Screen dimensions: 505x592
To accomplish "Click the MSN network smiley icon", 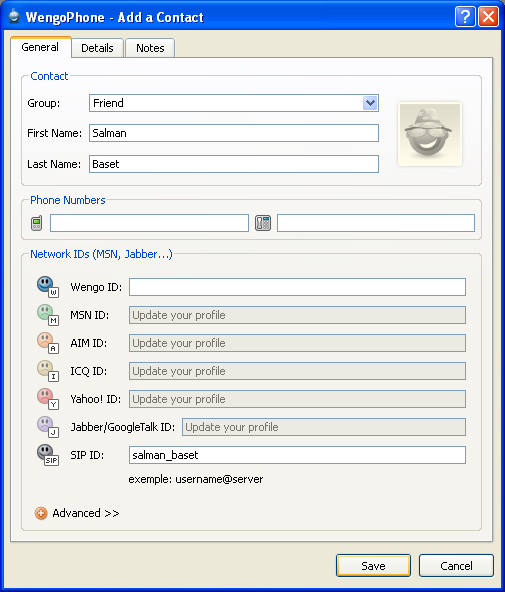I will (x=48, y=314).
